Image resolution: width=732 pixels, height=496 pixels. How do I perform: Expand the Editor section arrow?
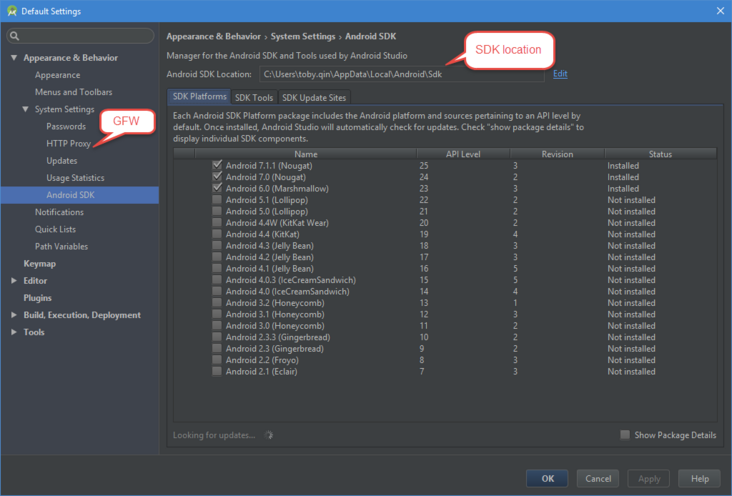14,280
